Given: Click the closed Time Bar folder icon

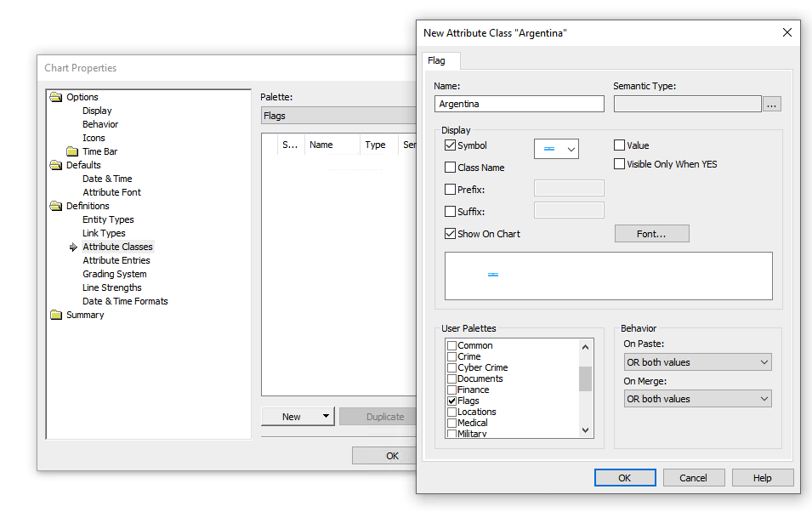Looking at the screenshot, I should (x=71, y=151).
